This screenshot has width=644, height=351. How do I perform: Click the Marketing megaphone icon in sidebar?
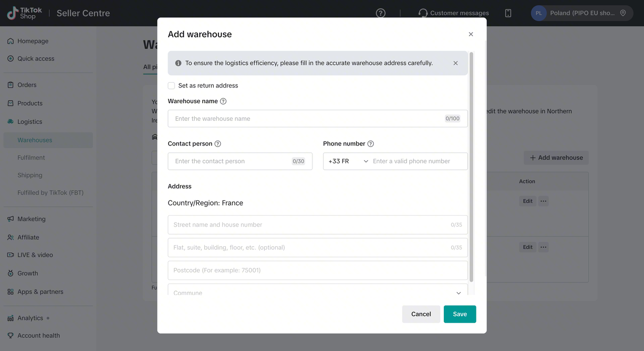pyautogui.click(x=11, y=219)
